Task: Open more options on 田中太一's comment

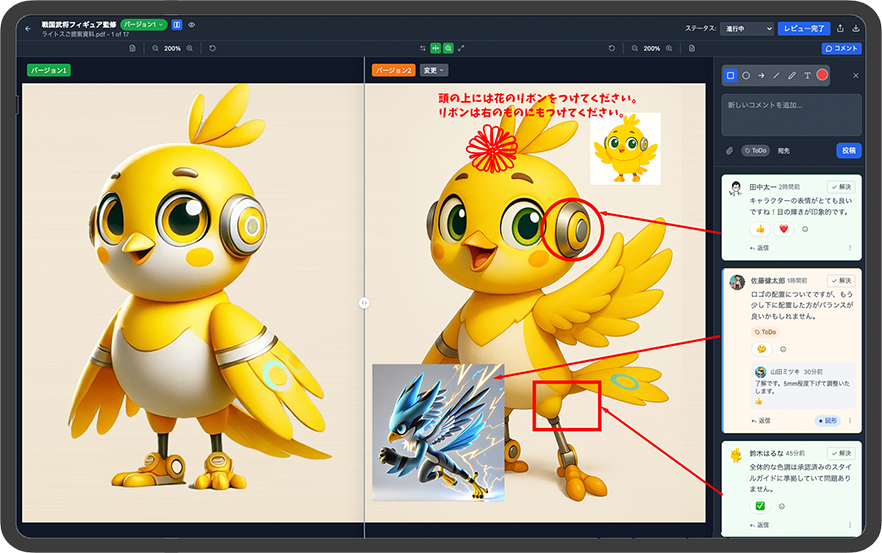Action: [x=850, y=247]
